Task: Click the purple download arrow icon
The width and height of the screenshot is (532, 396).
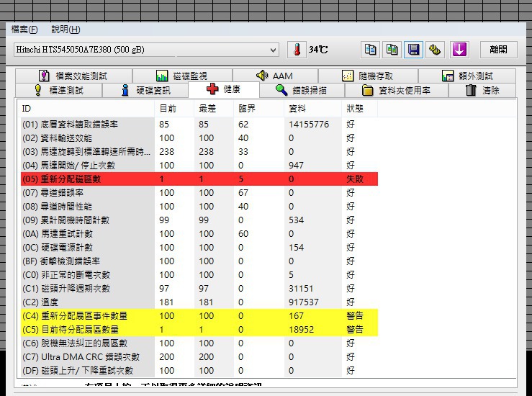Action: pyautogui.click(x=459, y=50)
